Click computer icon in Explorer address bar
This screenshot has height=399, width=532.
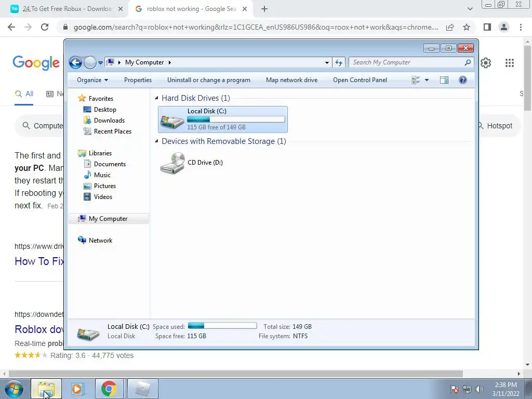(110, 62)
